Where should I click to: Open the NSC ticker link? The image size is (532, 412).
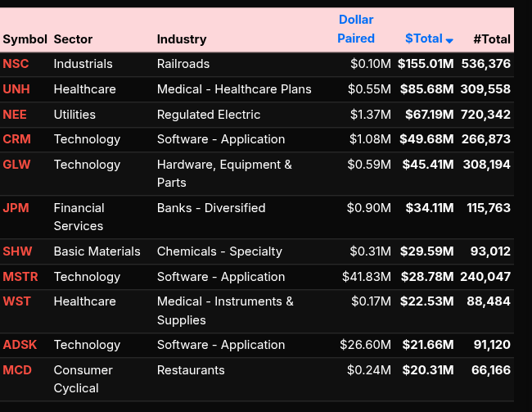(x=16, y=64)
